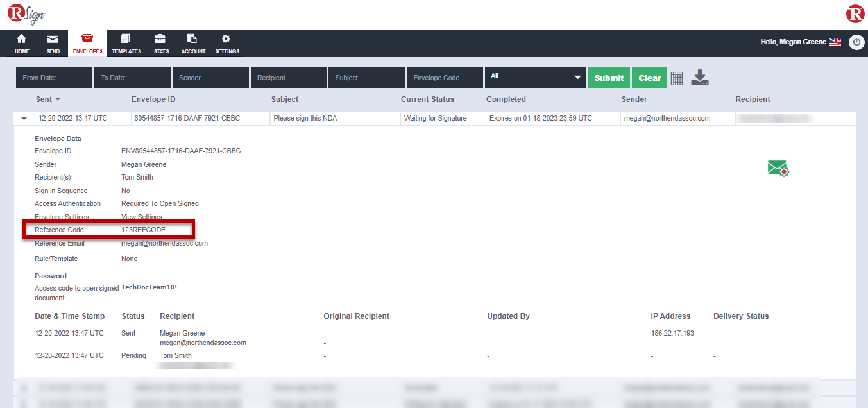Viewport: 868px width, 408px height.
Task: Click the download envelopes icon
Action: [699, 77]
